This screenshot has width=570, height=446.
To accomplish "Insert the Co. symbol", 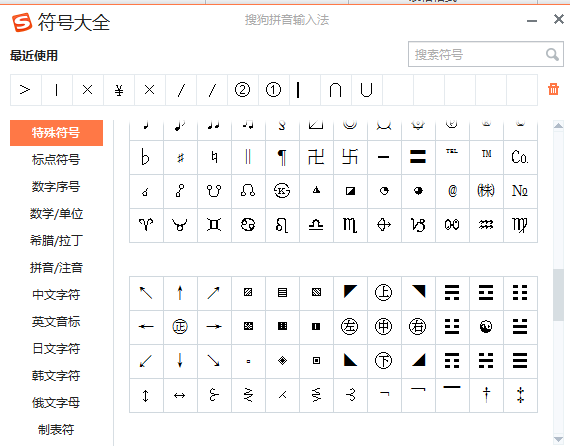I will point(520,157).
